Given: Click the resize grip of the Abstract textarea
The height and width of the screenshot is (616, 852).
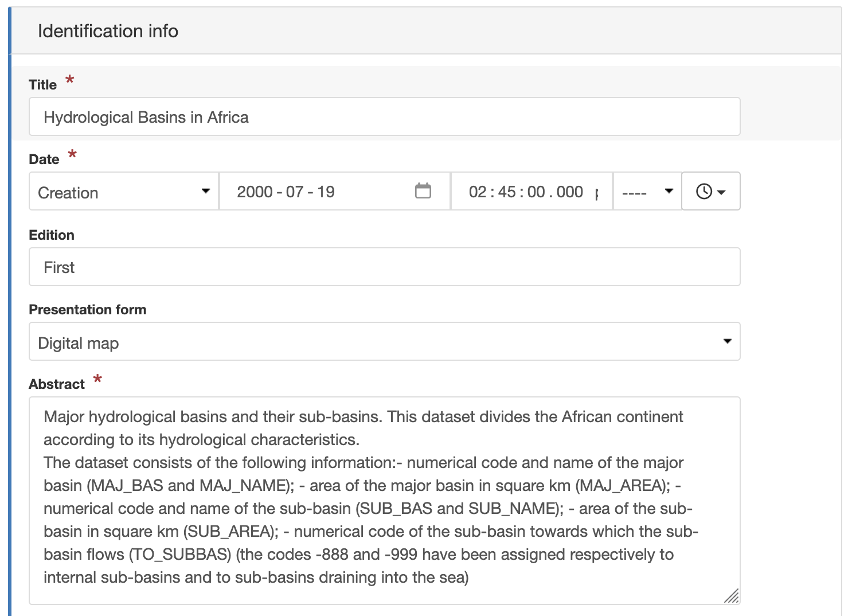Looking at the screenshot, I should click(732, 596).
